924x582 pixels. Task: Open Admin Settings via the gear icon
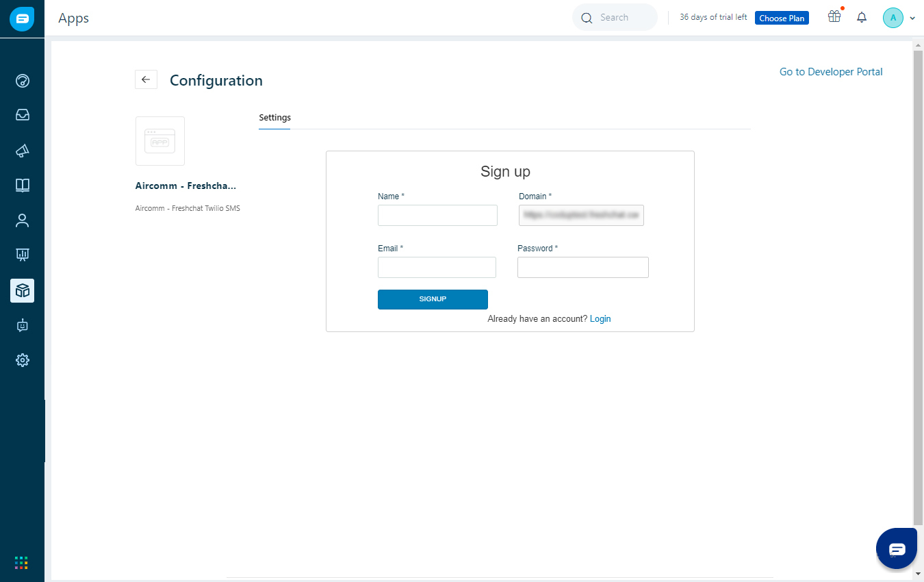click(22, 359)
